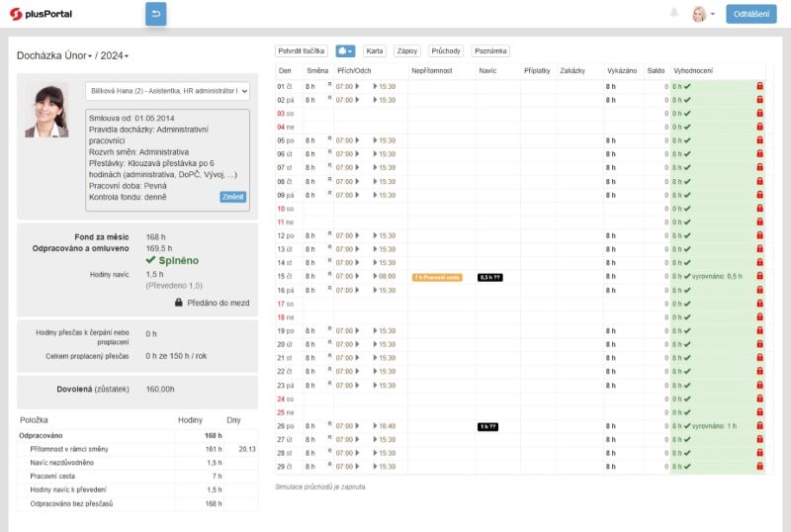Click the Změnit button
Screen dimensions: 791x532
tap(233, 197)
